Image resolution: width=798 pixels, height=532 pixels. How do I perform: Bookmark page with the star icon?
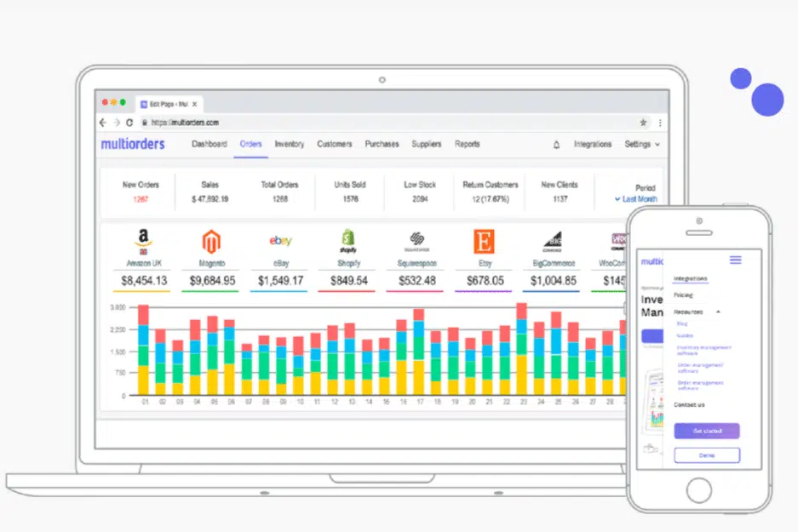point(643,123)
